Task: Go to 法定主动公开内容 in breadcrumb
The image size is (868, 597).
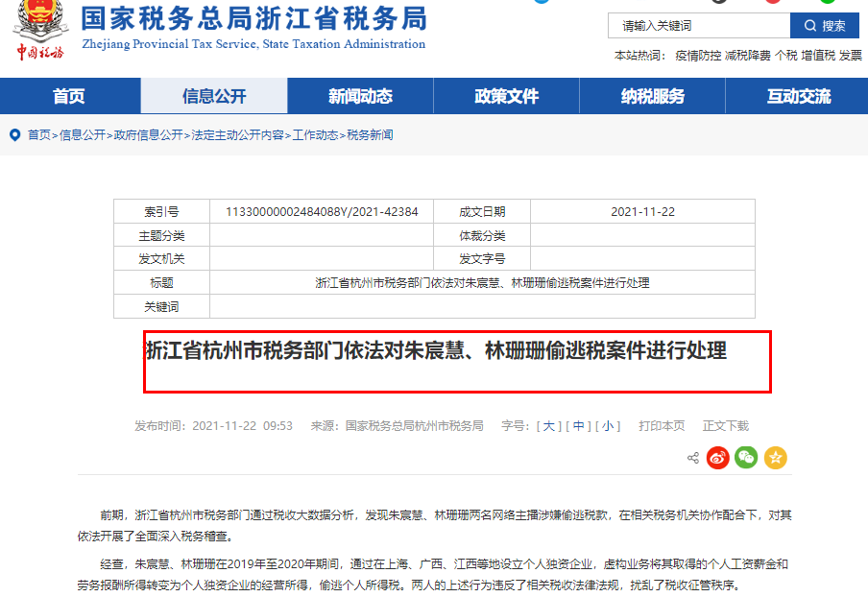Action: (237, 135)
